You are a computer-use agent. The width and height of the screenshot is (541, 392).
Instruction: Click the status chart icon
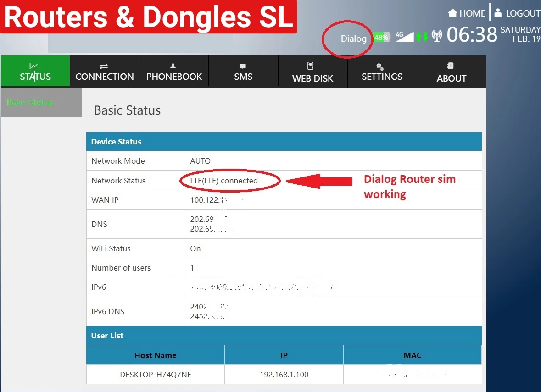[34, 66]
